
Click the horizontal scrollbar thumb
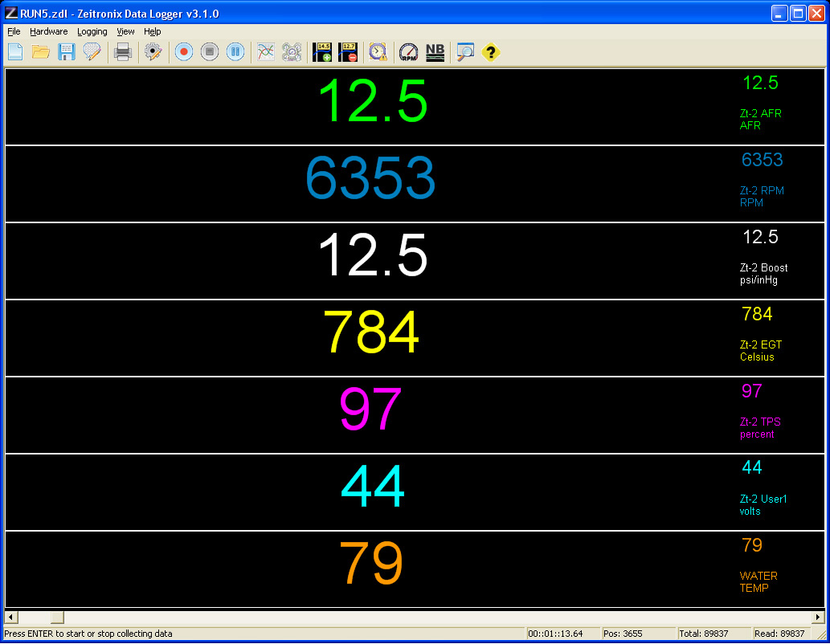[x=57, y=618]
